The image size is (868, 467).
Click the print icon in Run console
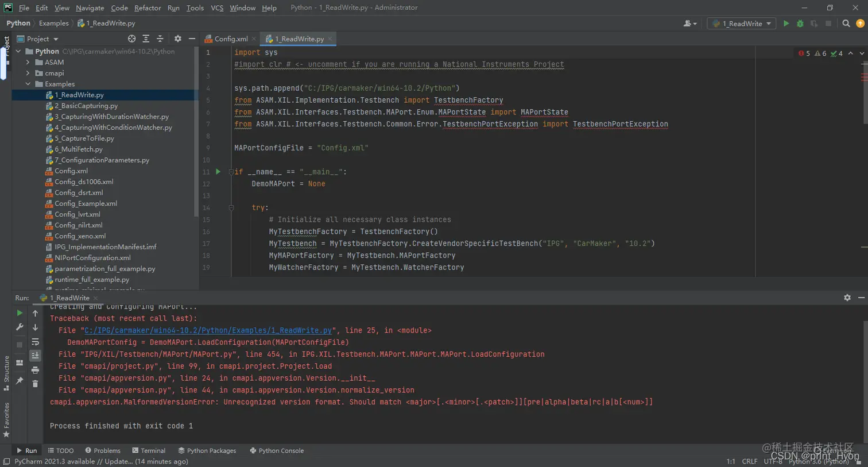pyautogui.click(x=35, y=370)
